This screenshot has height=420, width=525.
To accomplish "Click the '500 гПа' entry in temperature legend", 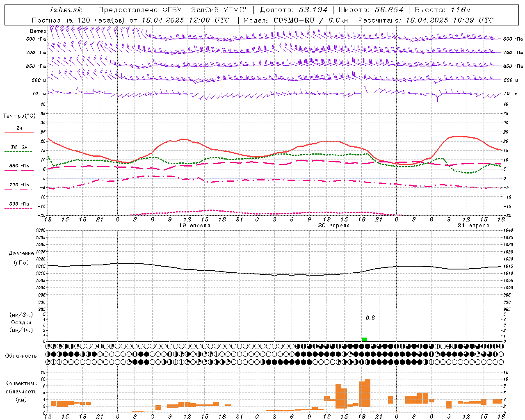I will pyautogui.click(x=19, y=204).
